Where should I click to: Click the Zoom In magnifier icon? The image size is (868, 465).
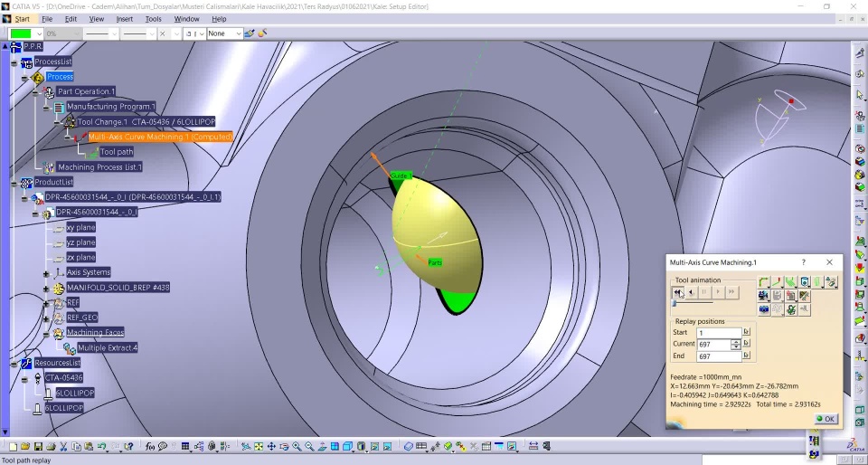[297, 446]
